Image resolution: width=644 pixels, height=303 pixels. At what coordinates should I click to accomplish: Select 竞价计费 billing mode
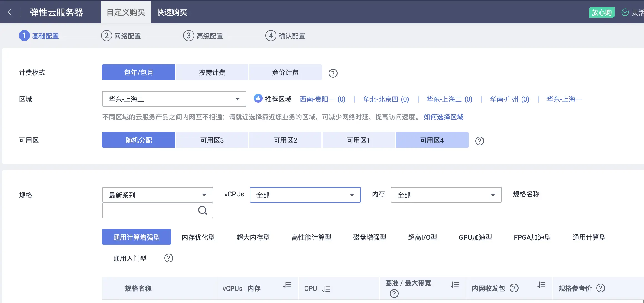285,72
